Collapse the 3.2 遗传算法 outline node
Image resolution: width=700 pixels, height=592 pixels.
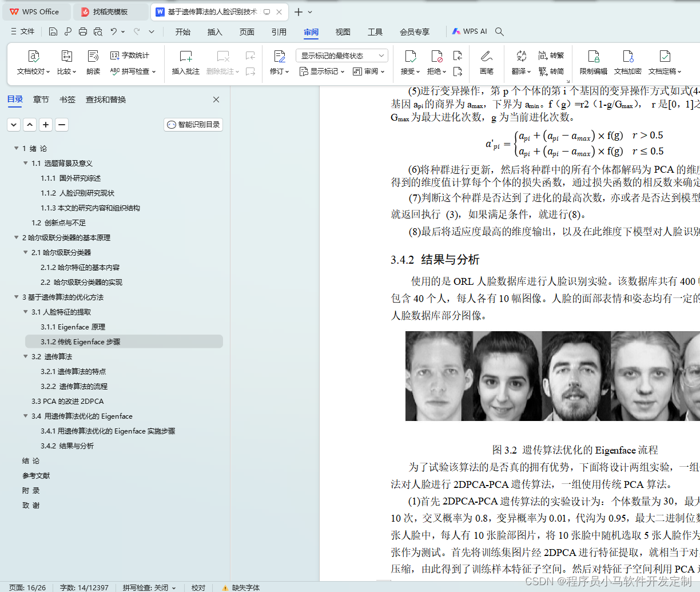[25, 356]
